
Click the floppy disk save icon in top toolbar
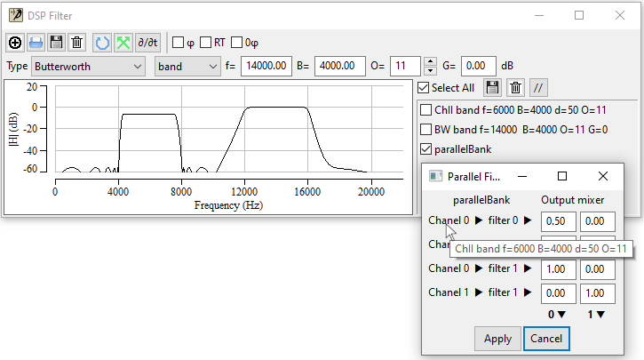click(x=56, y=42)
